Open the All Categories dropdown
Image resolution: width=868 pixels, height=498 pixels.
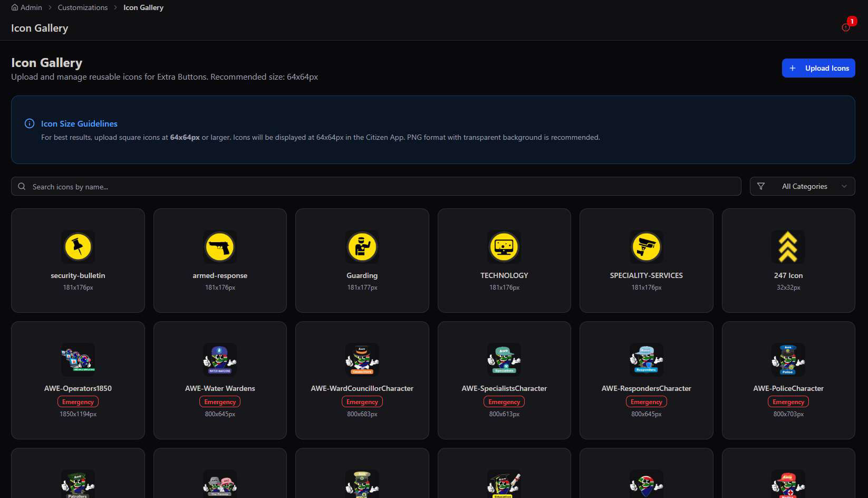[802, 186]
